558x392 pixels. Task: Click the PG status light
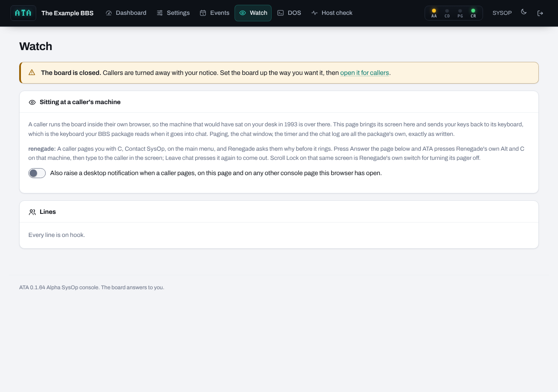(460, 13)
